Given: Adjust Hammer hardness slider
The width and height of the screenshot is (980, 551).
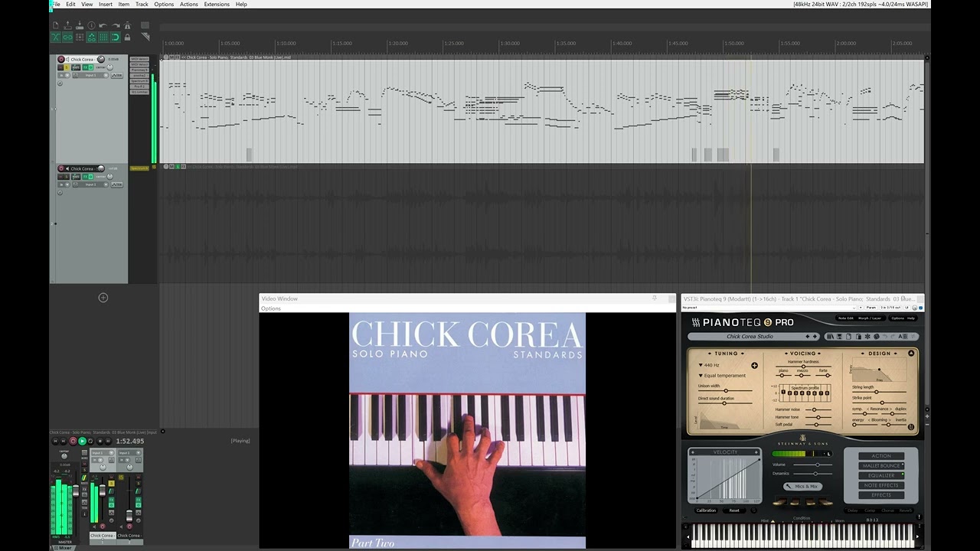Looking at the screenshot, I should tap(803, 367).
